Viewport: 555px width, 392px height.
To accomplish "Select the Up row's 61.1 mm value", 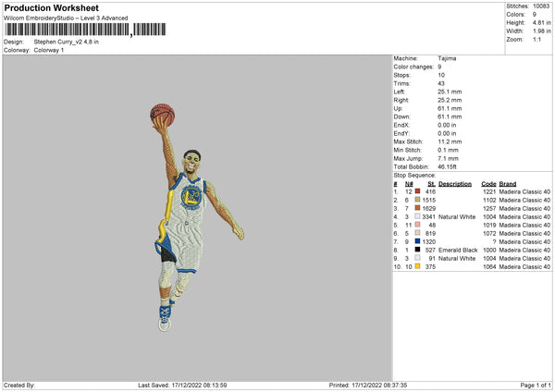I will click(x=450, y=108).
